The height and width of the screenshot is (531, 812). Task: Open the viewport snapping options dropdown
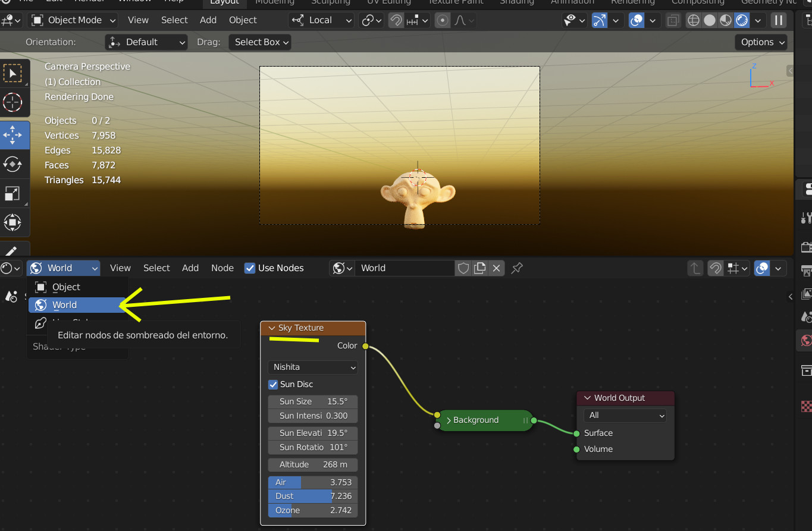417,20
